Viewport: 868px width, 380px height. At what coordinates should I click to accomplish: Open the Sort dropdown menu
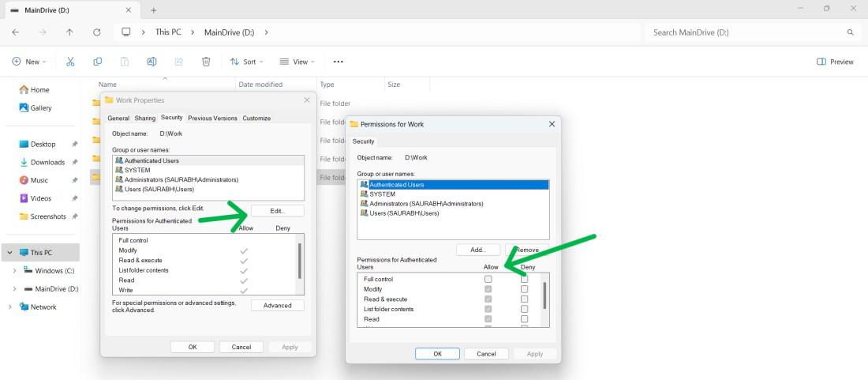(x=246, y=62)
